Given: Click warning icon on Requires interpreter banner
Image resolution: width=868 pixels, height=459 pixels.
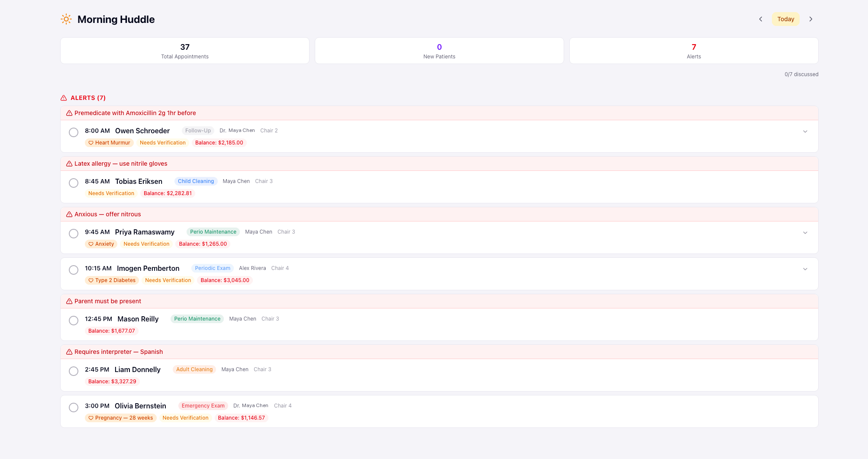Looking at the screenshot, I should 69,352.
